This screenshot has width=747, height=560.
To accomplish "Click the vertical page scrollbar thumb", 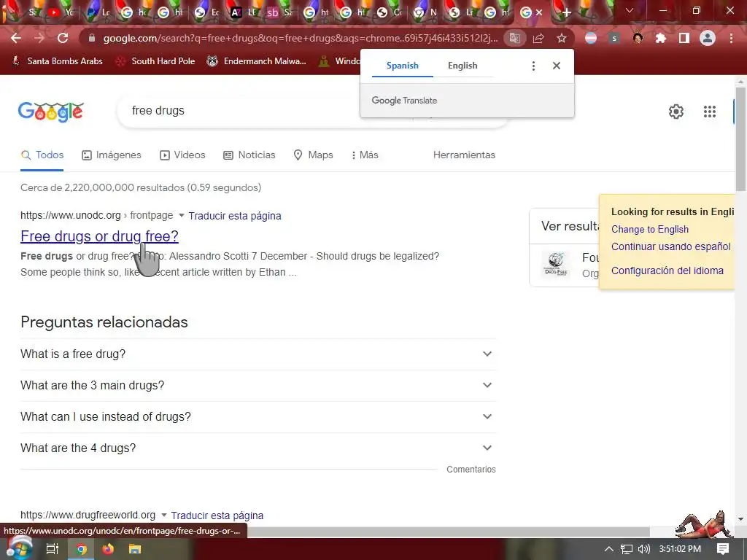I will coord(740,139).
